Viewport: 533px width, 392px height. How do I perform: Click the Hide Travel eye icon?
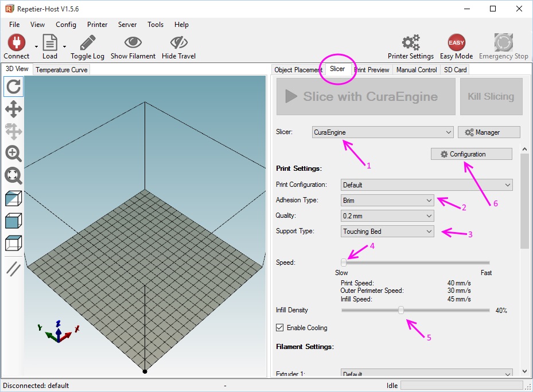pos(178,42)
